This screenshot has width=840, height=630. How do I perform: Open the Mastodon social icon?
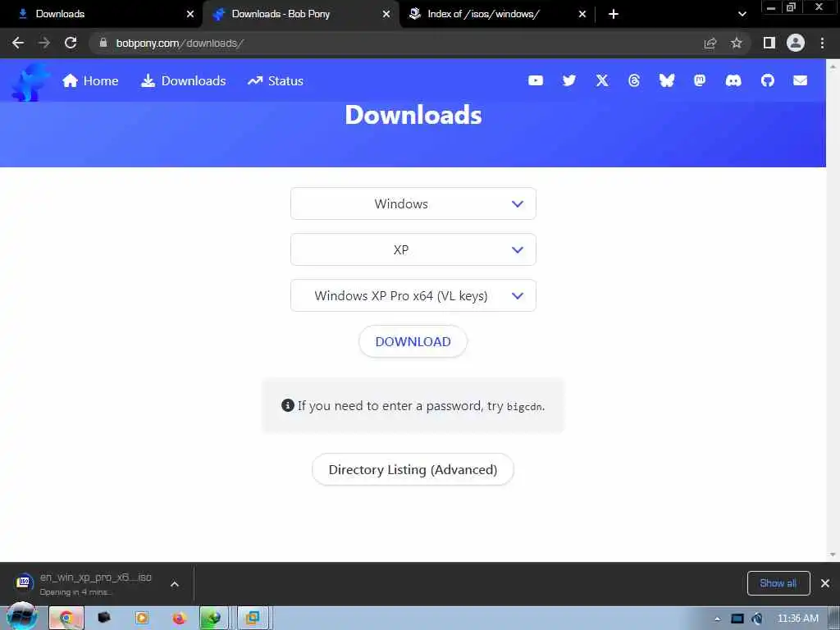tap(700, 80)
